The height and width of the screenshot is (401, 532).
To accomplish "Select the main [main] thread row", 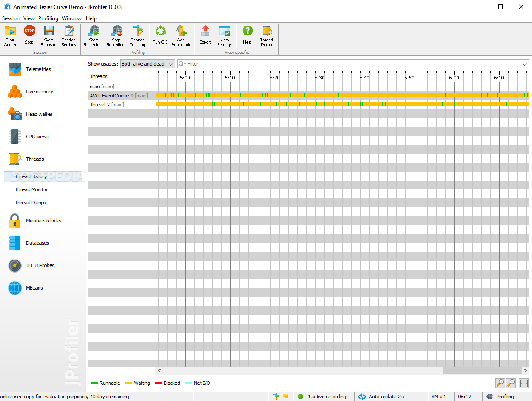I will tap(309, 87).
